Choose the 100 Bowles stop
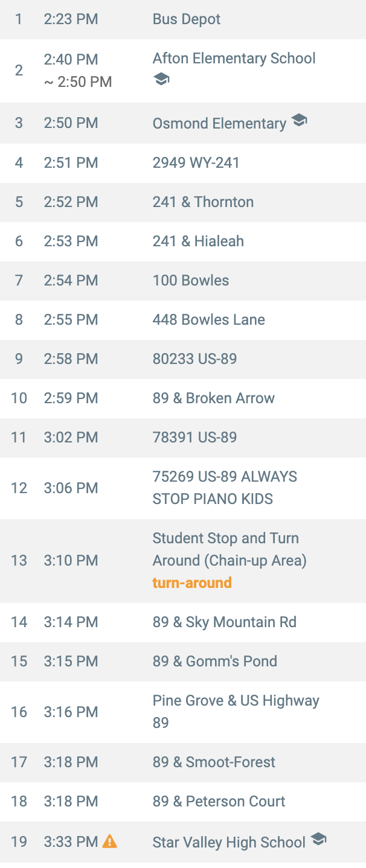Viewport: 366px width, 868px height. (x=183, y=280)
